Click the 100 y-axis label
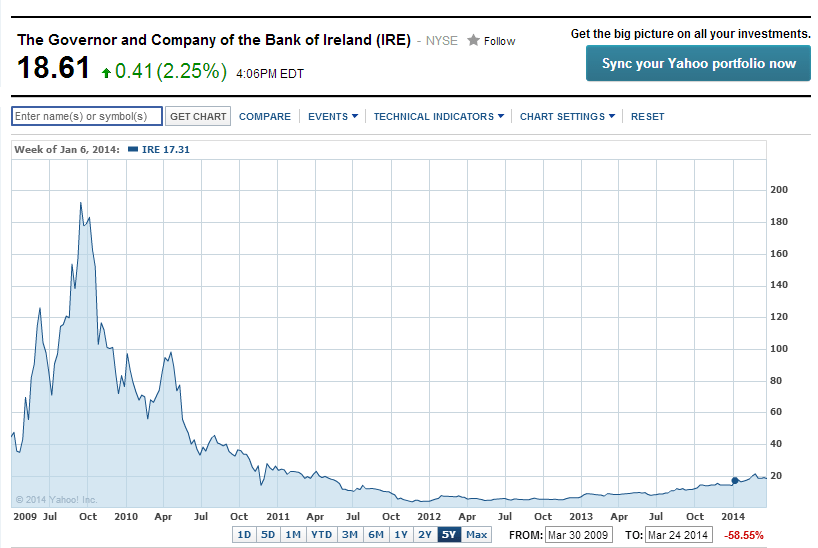This screenshot has height=548, width=818. click(x=779, y=349)
